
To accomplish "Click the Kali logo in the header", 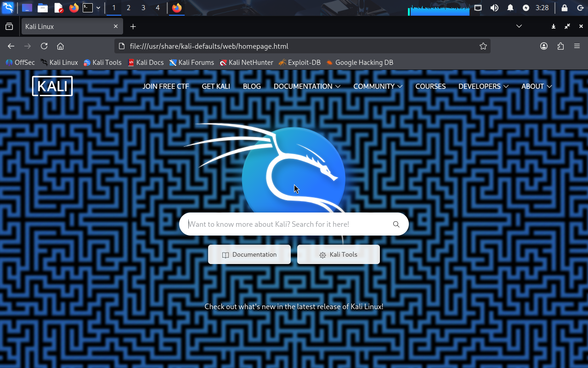I will [52, 86].
